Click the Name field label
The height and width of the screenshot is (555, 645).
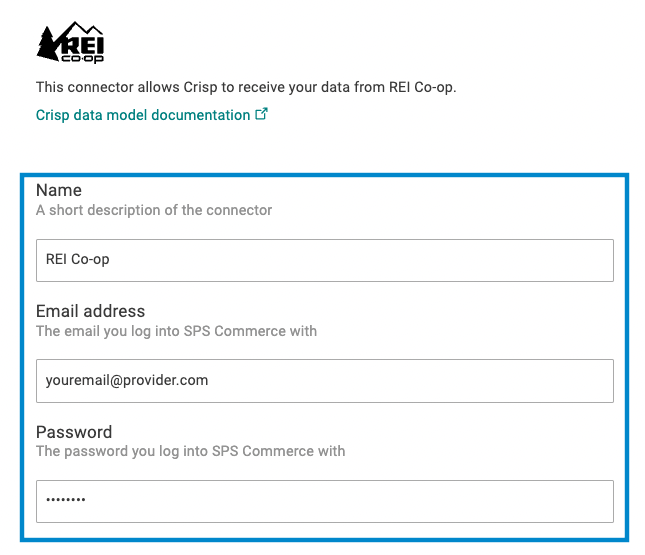[59, 190]
